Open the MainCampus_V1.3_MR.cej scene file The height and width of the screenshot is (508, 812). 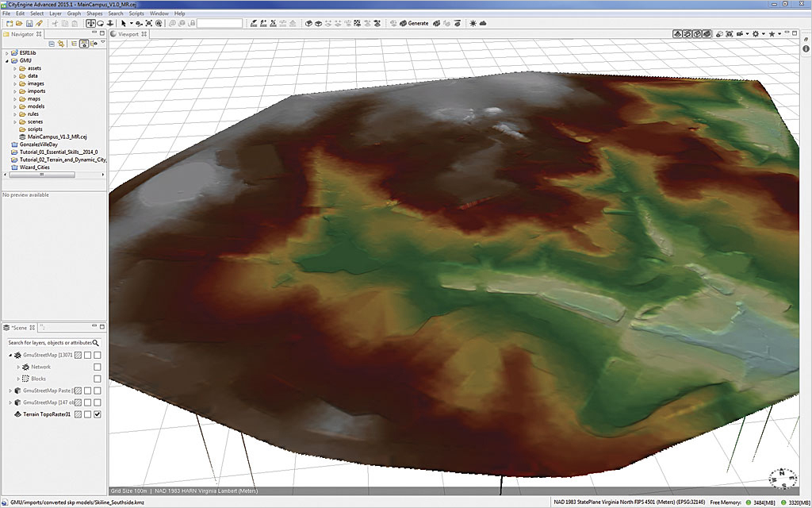(x=56, y=137)
